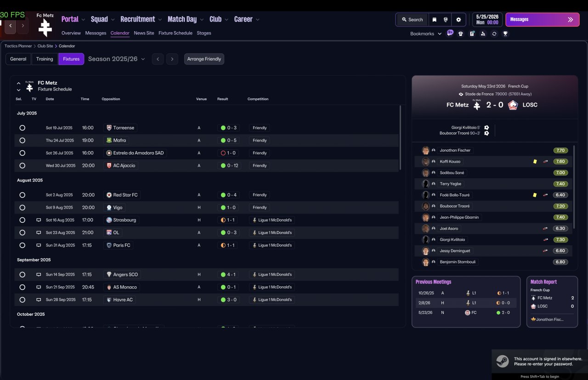Viewport: 588px width, 380px height.
Task: Switch to the General tab
Action: (x=18, y=59)
